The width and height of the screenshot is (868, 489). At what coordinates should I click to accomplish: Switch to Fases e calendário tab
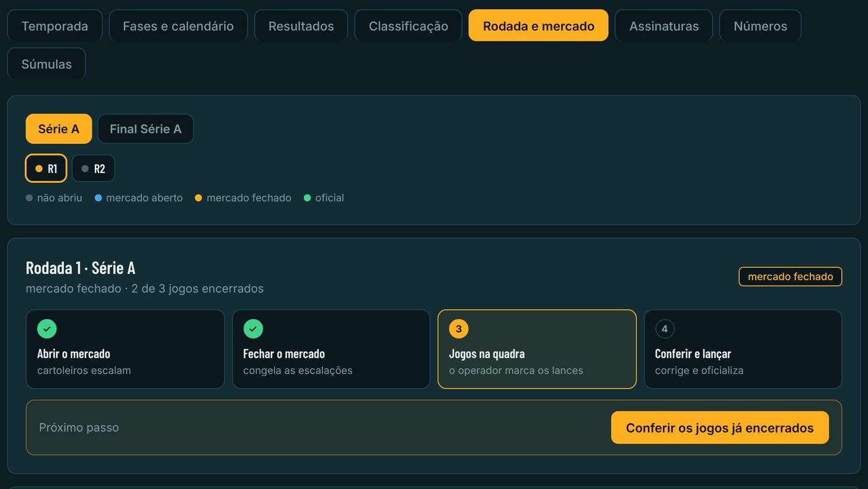pos(178,25)
